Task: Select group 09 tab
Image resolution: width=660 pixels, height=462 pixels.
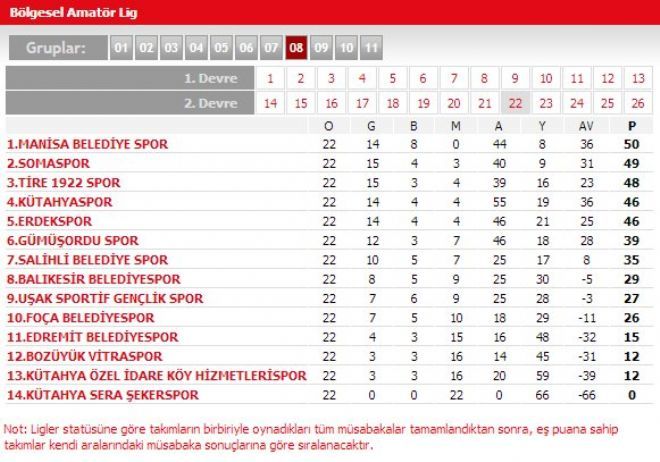Action: click(x=321, y=47)
